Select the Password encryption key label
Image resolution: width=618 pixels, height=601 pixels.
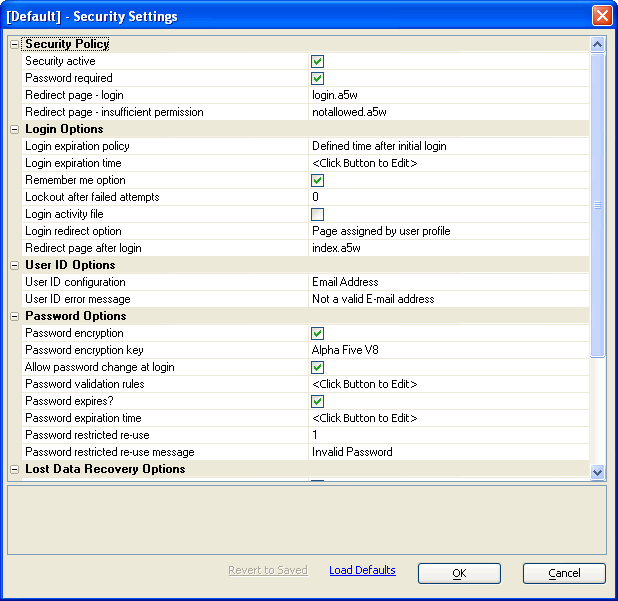84,350
